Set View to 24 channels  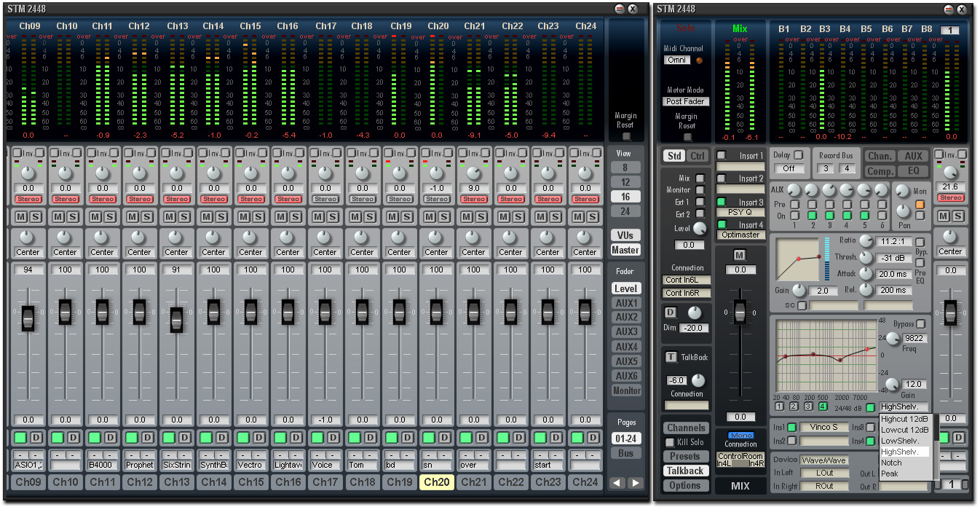[x=625, y=211]
